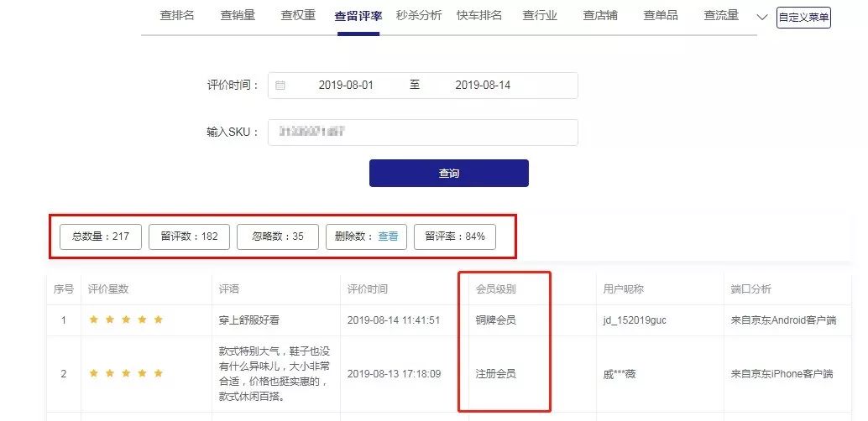Click the 来自京东iPhone客户端 cell
The height and width of the screenshot is (421, 868).
coord(782,374)
